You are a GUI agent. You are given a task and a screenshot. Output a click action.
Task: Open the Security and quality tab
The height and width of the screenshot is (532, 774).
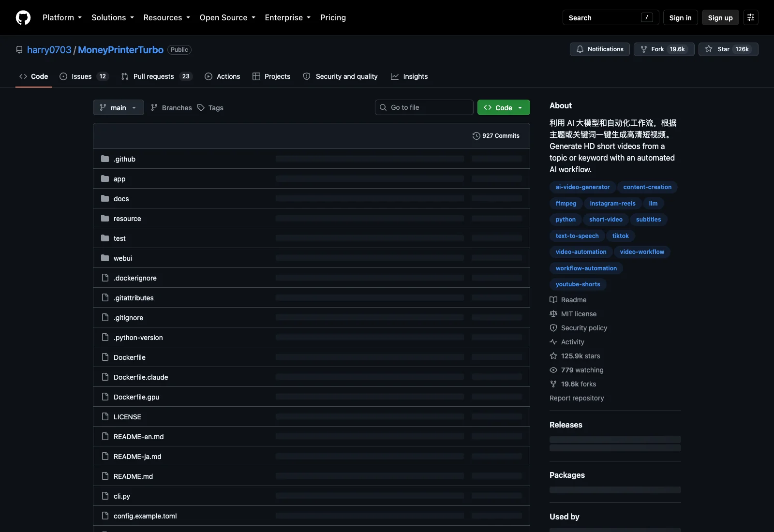[341, 76]
